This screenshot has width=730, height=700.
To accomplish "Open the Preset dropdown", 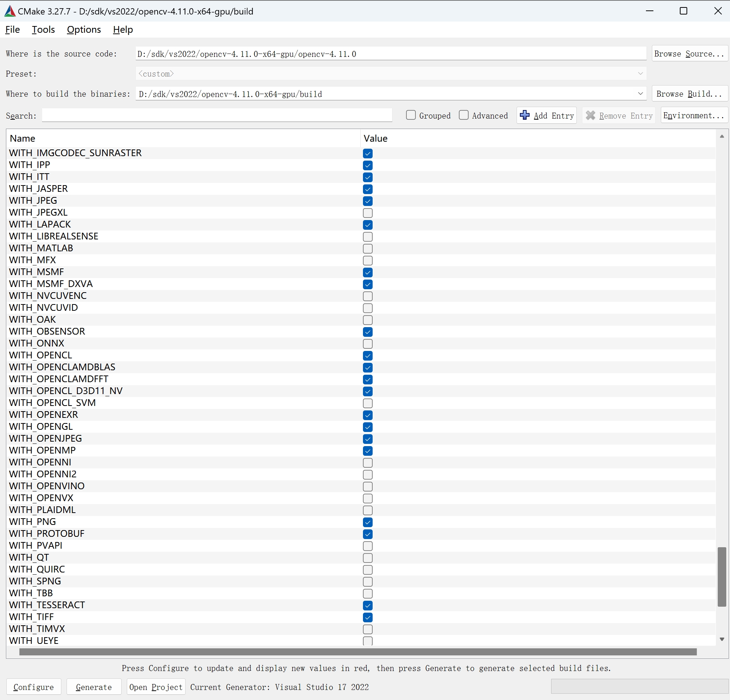I will [640, 73].
